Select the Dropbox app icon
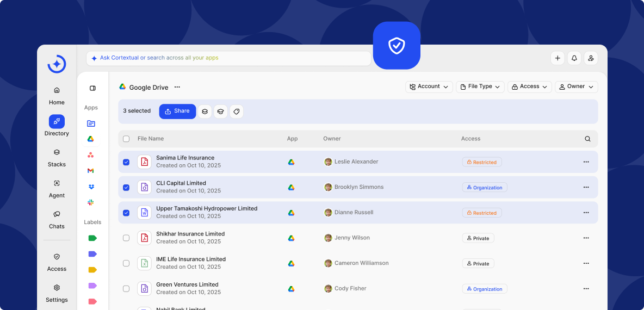644x310 pixels. [91, 187]
